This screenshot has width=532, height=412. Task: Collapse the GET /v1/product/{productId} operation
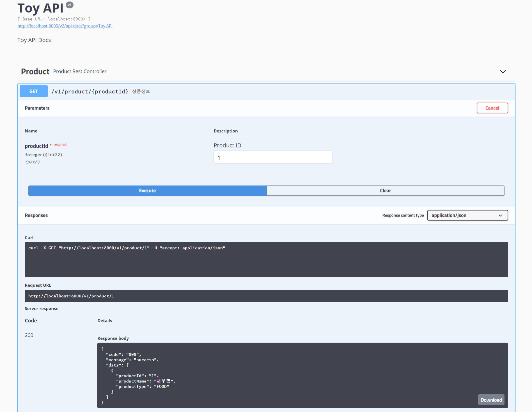click(x=266, y=92)
